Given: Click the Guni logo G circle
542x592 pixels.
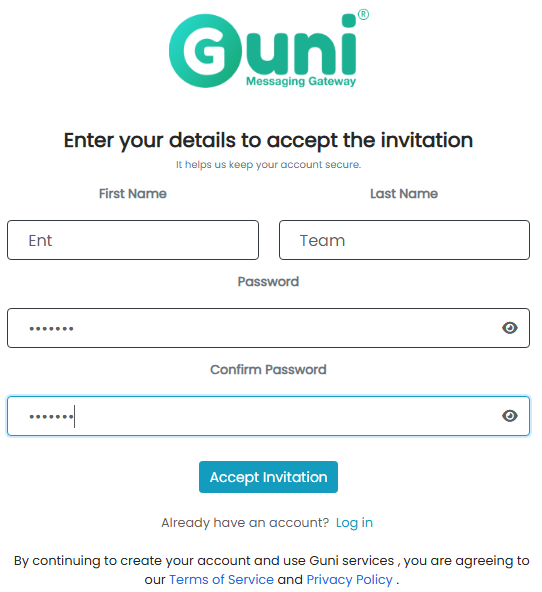Looking at the screenshot, I should pyautogui.click(x=206, y=51).
